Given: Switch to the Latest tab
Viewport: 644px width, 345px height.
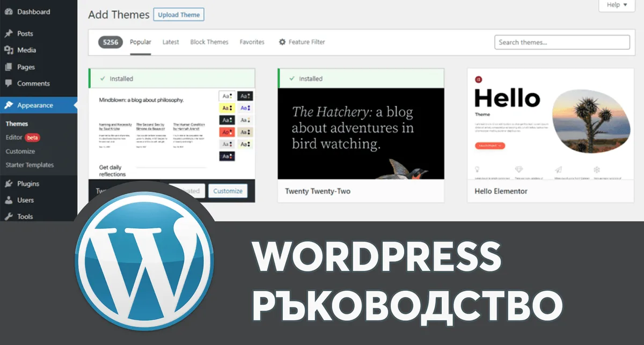Looking at the screenshot, I should 171,42.
